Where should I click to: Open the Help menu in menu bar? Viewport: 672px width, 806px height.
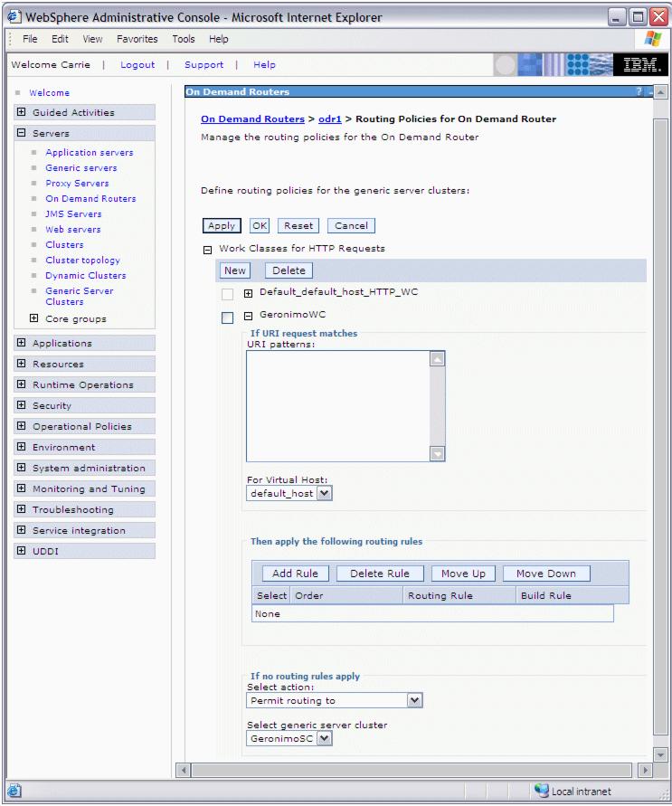[218, 39]
